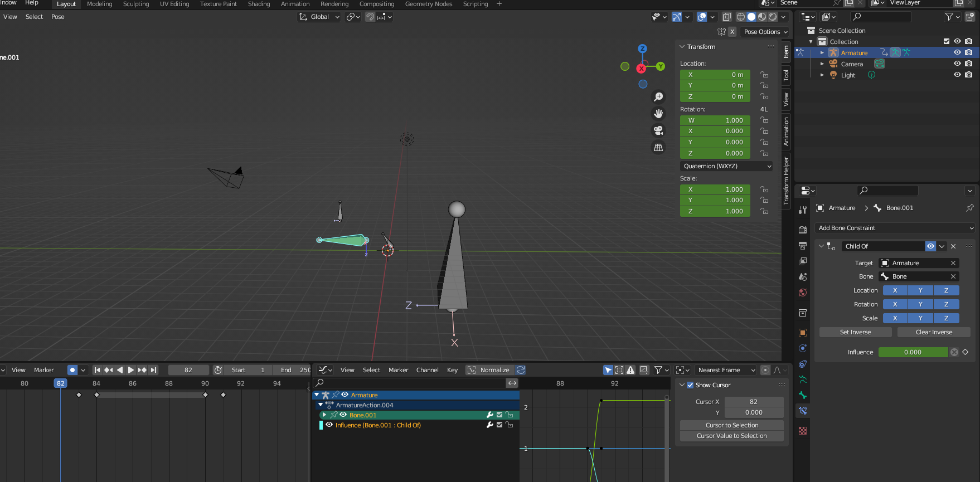
Task: Click the Set Inverse button
Action: (x=855, y=332)
